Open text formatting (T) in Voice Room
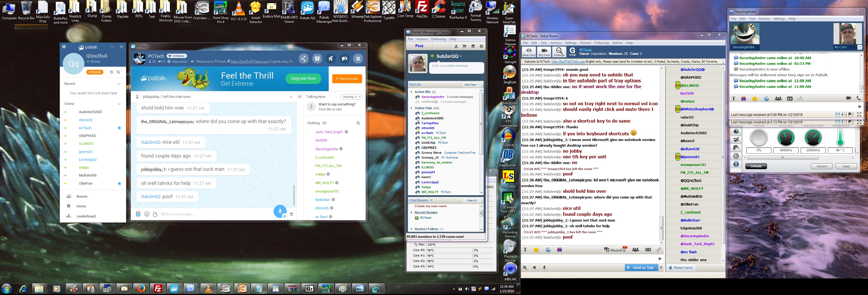The height and width of the screenshot is (295, 868). [x=525, y=249]
